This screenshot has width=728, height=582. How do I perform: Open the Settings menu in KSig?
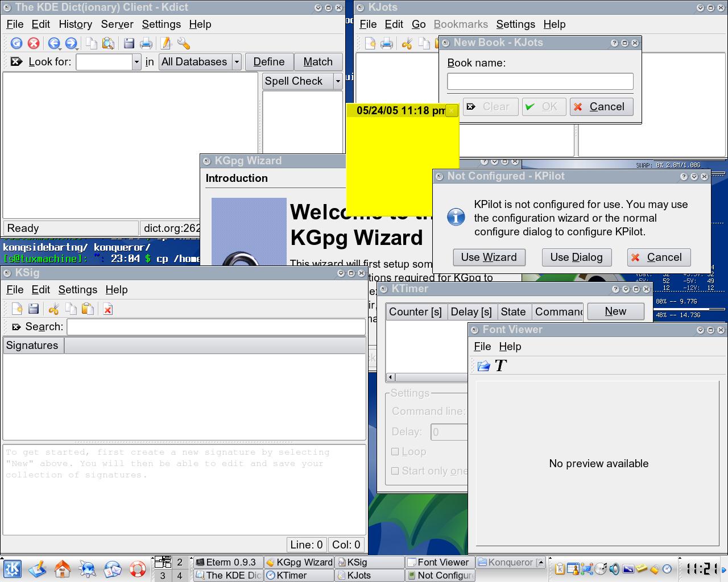(77, 290)
